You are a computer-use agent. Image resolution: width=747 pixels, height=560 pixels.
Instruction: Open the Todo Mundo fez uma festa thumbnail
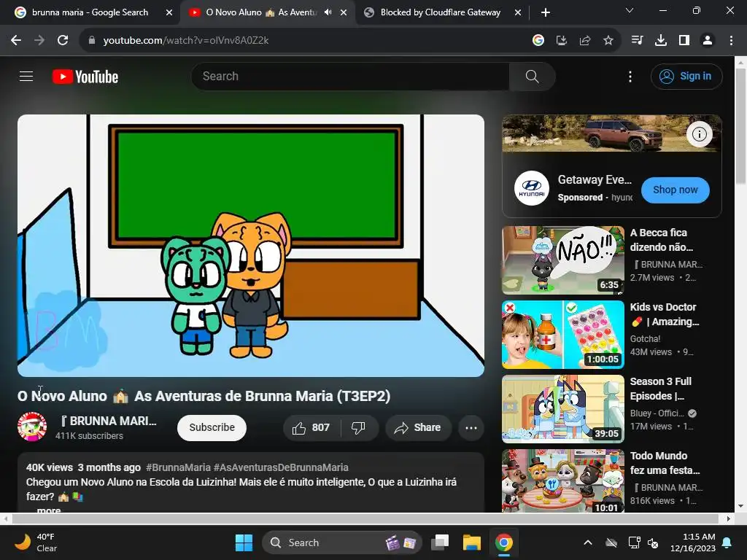tap(562, 481)
